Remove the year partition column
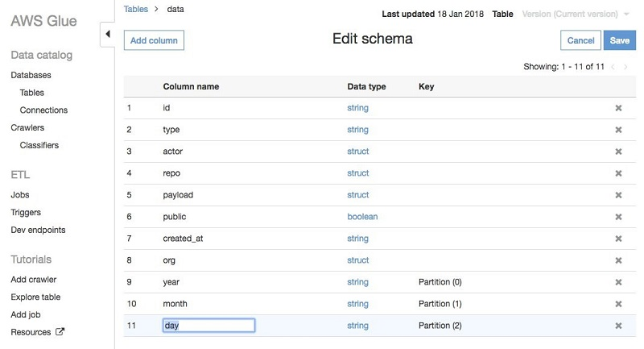 618,282
